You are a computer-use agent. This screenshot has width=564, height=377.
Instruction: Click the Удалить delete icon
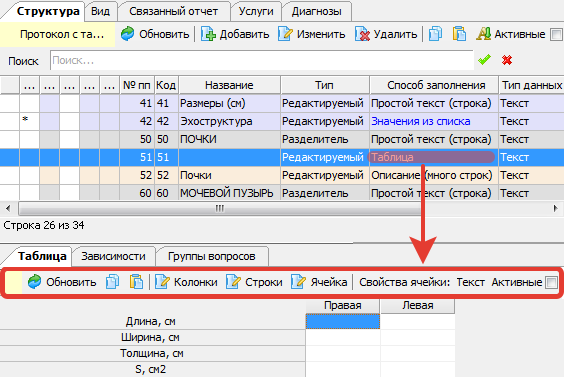pos(362,34)
